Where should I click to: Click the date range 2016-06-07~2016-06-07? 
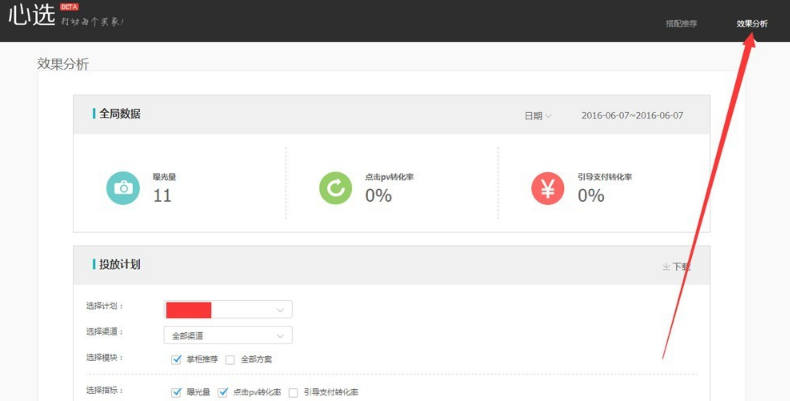tap(632, 116)
